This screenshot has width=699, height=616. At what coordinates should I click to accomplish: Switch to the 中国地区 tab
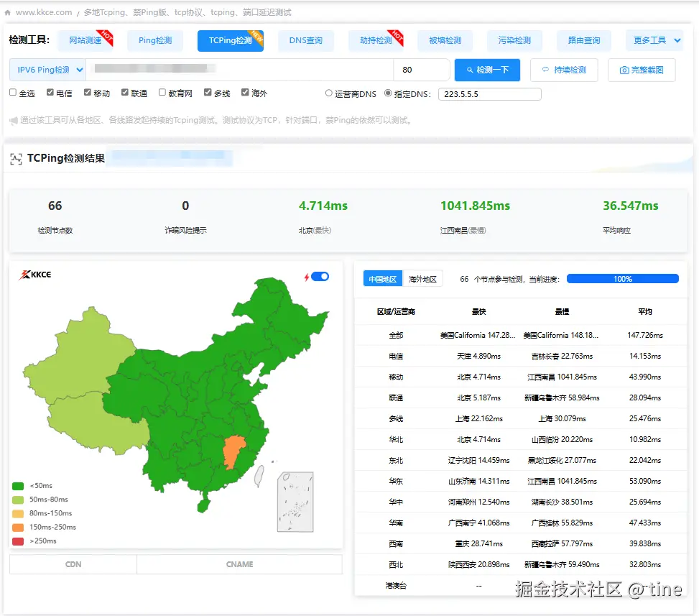point(382,279)
